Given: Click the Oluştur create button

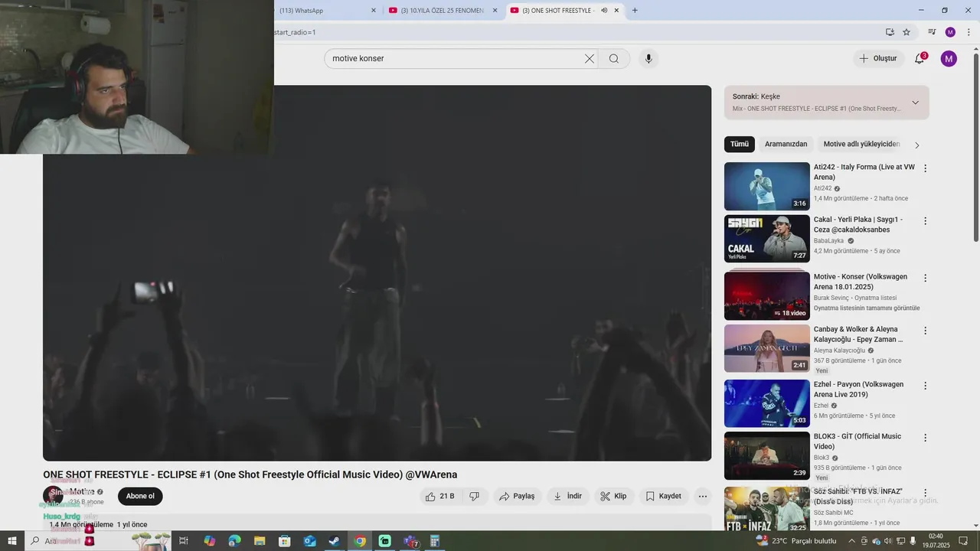Looking at the screenshot, I should pyautogui.click(x=877, y=58).
